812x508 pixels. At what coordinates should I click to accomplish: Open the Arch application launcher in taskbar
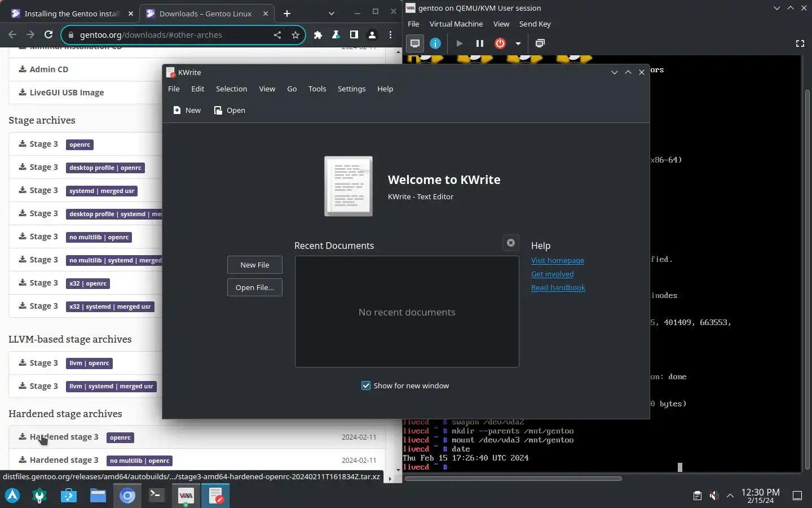point(12,496)
